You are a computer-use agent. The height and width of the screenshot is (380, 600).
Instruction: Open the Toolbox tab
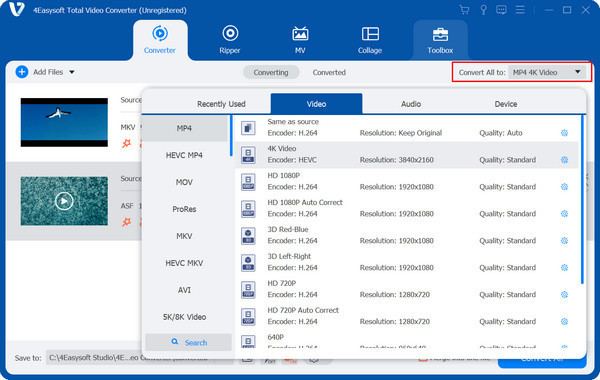point(440,40)
